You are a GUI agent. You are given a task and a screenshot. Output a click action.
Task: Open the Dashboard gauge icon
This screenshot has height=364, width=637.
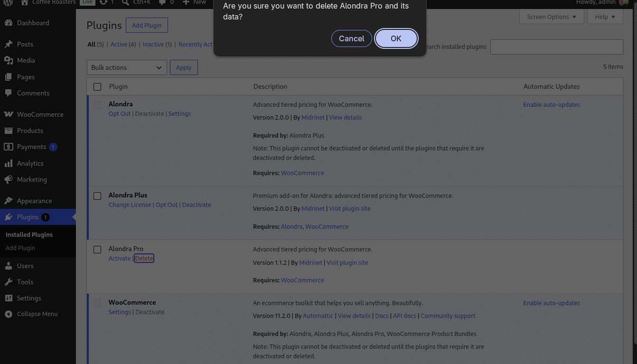click(x=9, y=23)
